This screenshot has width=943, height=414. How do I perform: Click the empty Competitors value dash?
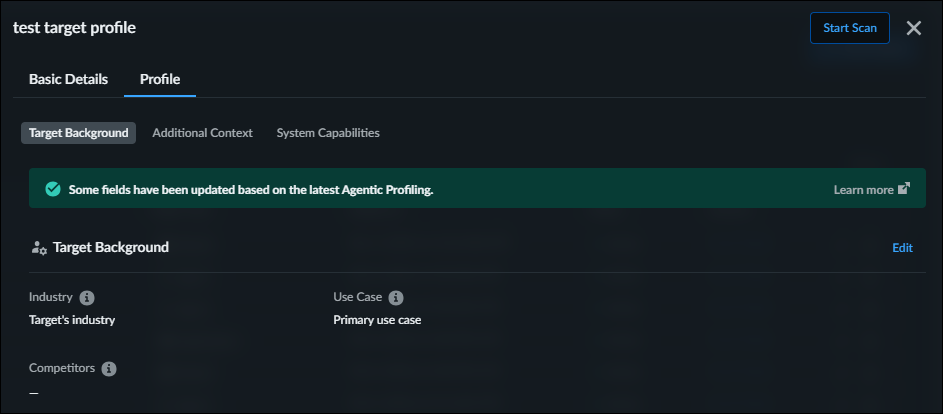[34, 392]
